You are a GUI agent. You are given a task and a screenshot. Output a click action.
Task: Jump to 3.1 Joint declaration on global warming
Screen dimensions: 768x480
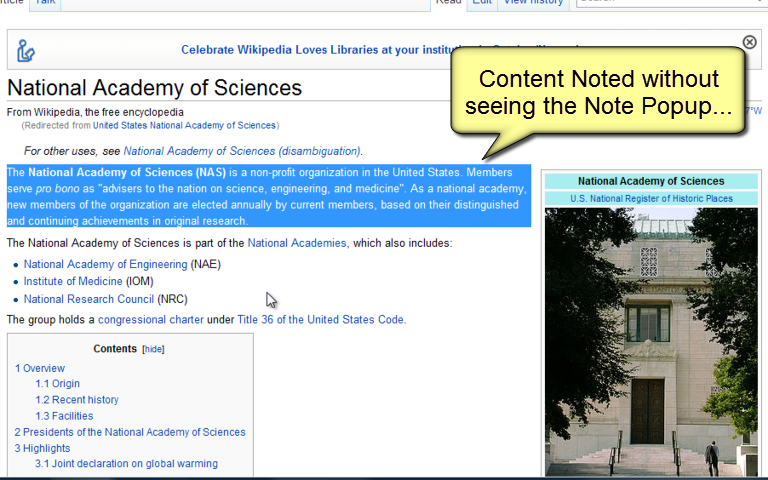[126, 463]
